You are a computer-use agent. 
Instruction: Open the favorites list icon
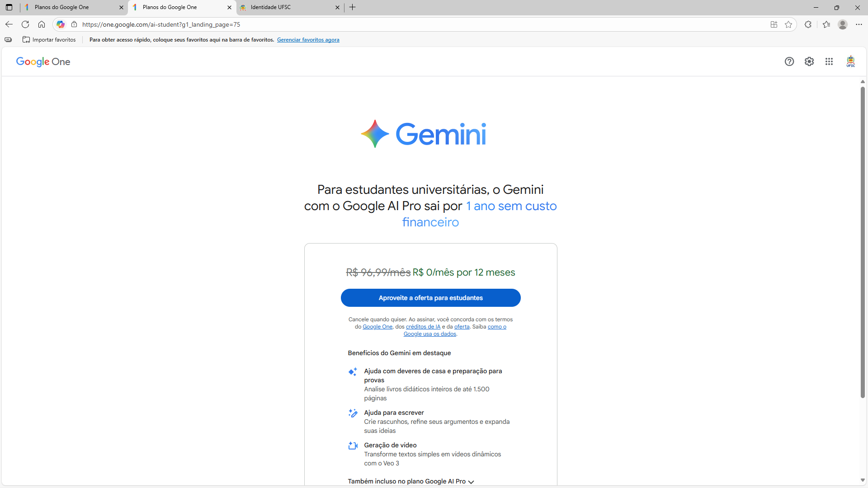pos(826,24)
